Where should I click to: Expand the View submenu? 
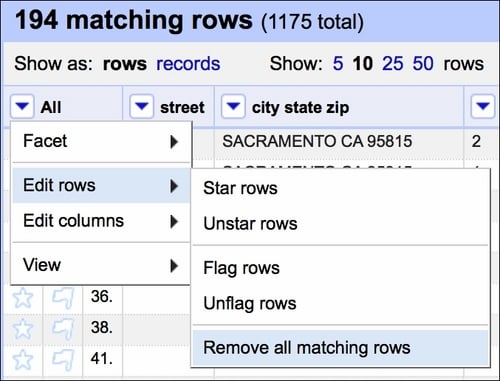click(101, 265)
